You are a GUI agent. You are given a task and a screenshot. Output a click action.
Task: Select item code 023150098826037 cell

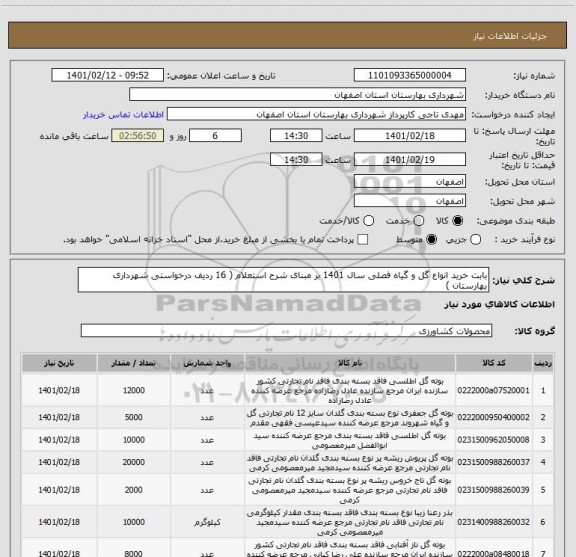click(493, 462)
